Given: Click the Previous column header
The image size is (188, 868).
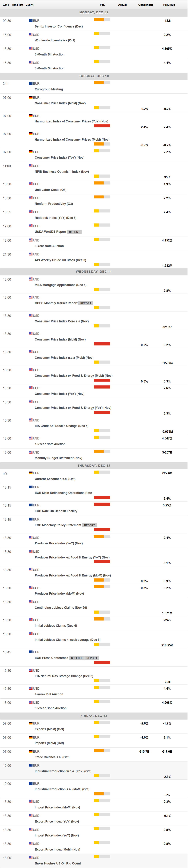Looking at the screenshot, I should click(x=169, y=5).
